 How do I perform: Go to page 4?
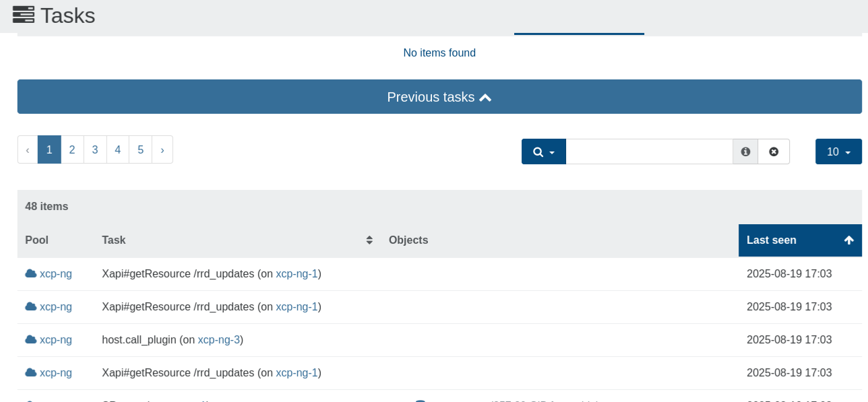pyautogui.click(x=118, y=149)
